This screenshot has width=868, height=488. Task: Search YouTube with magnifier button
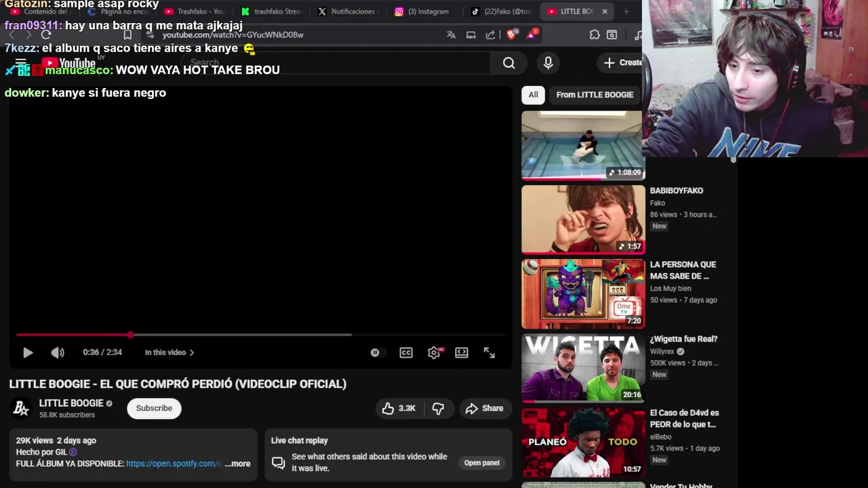(x=509, y=63)
